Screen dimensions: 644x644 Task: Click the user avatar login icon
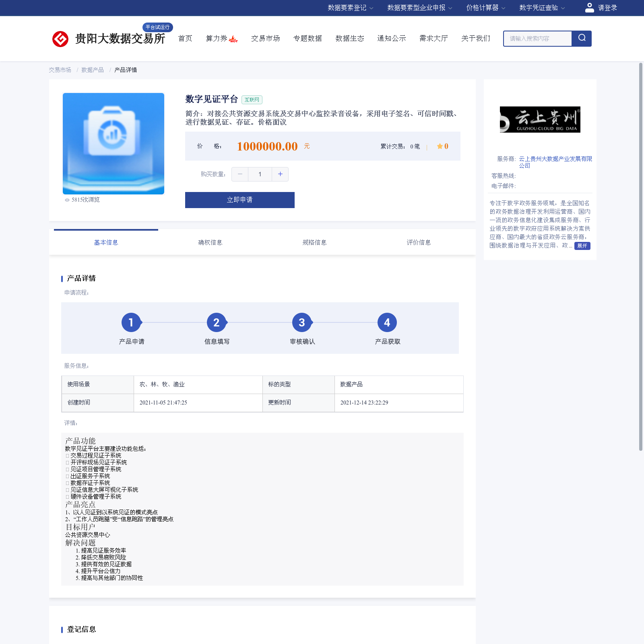[x=589, y=8]
